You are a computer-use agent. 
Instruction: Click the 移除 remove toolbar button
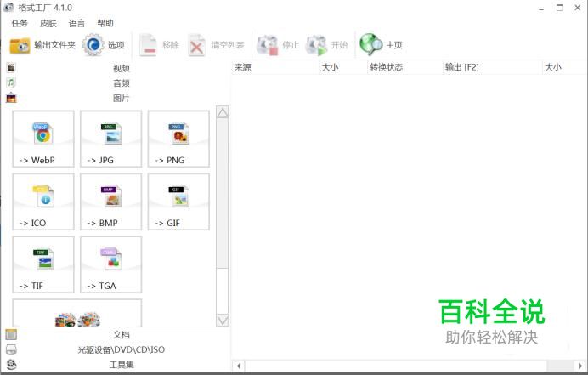point(159,45)
